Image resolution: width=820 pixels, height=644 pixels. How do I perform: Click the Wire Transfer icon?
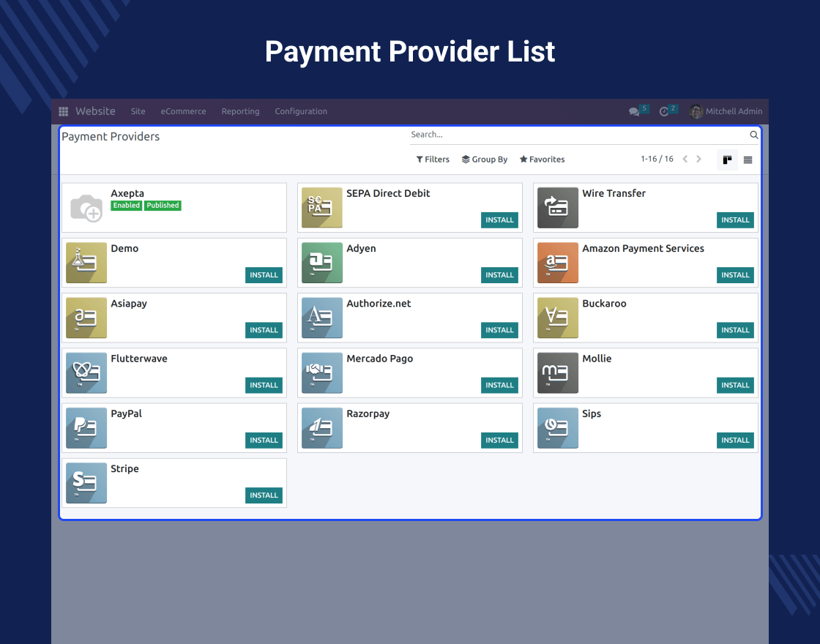coord(558,208)
